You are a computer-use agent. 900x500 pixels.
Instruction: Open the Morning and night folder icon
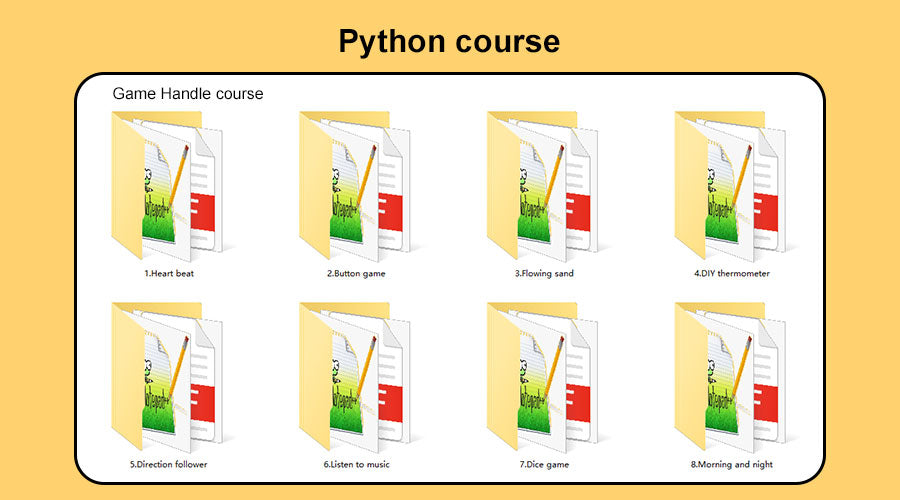coord(728,377)
